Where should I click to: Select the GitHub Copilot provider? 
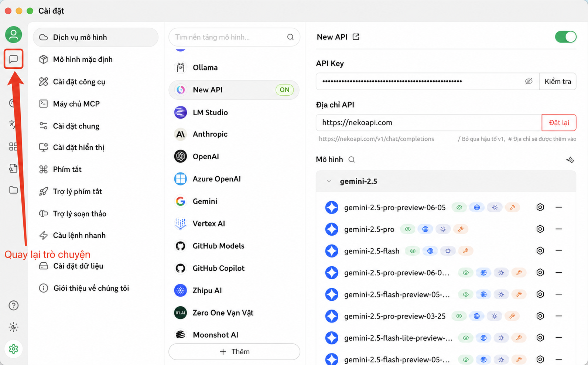point(234,268)
